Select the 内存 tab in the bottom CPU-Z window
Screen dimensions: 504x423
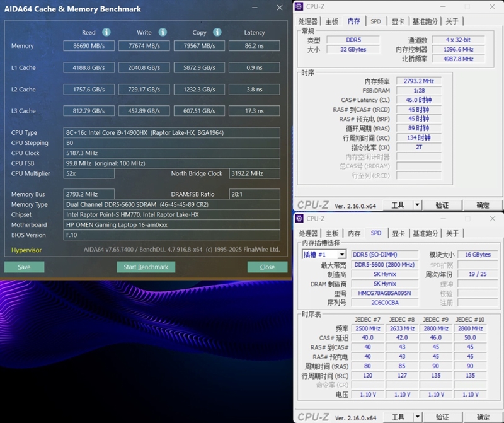(x=353, y=234)
